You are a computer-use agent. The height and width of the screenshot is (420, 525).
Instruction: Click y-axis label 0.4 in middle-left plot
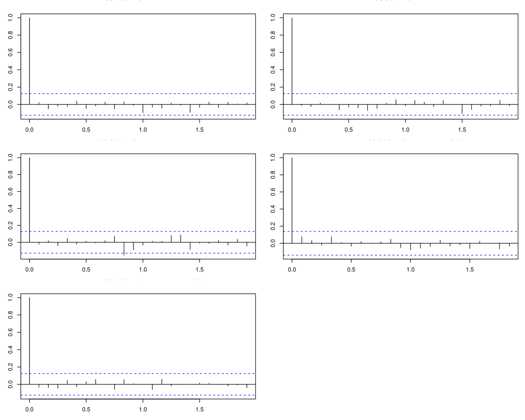pyautogui.click(x=10, y=209)
